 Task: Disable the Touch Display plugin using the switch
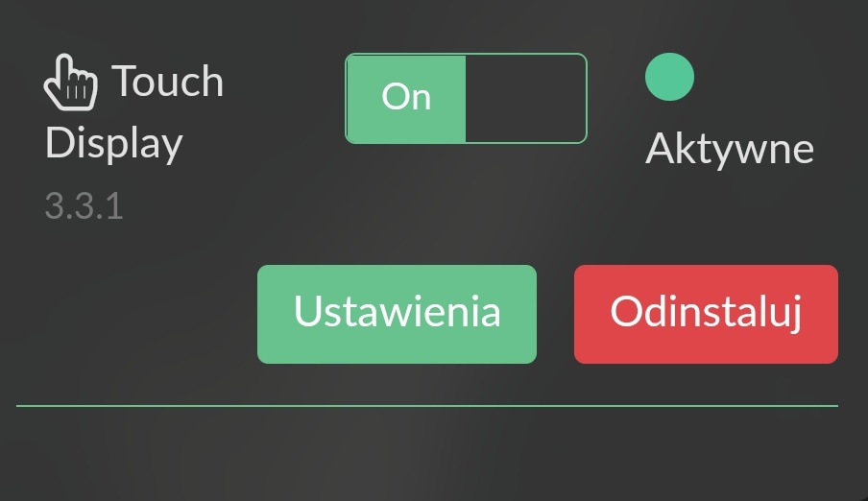click(x=466, y=99)
